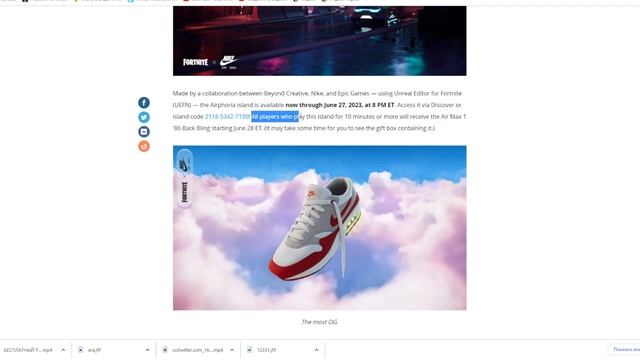This screenshot has height=360, width=640.
Task: Click text "'86 Back Bling starting June 28"
Action: (x=213, y=128)
